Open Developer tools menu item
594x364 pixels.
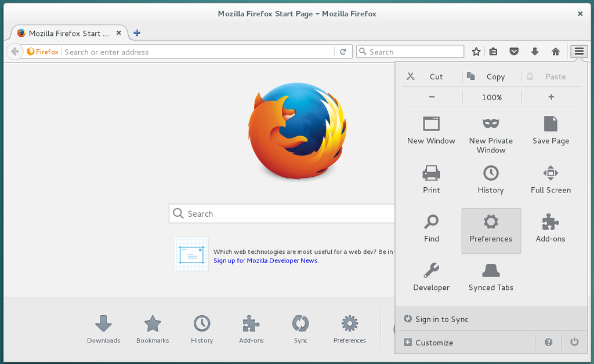[x=431, y=278]
